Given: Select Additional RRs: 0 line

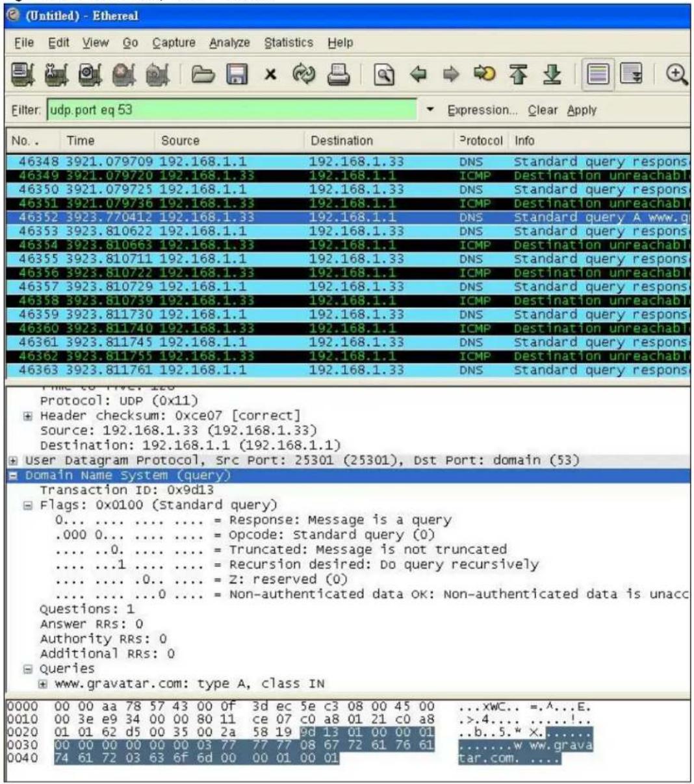Looking at the screenshot, I should (x=107, y=653).
